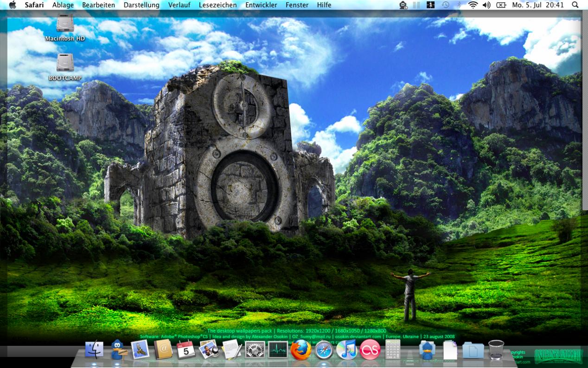Screen dimensions: 588x368
Task: Click the grid bars menu bar icon
Action: click(x=416, y=5)
